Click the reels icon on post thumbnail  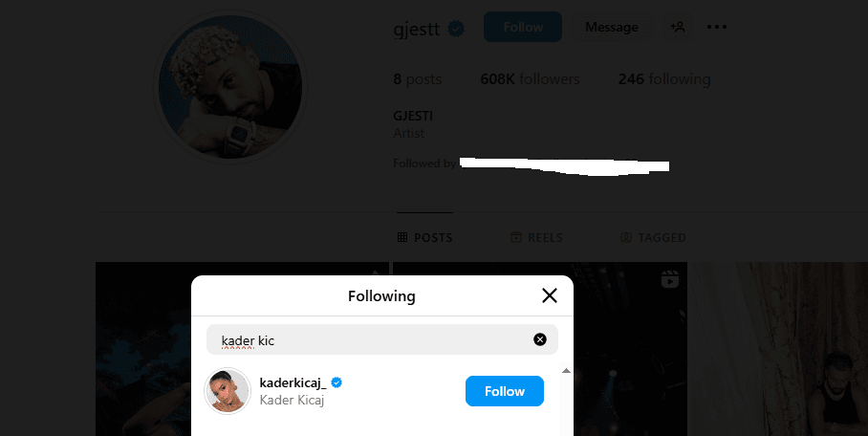click(669, 279)
